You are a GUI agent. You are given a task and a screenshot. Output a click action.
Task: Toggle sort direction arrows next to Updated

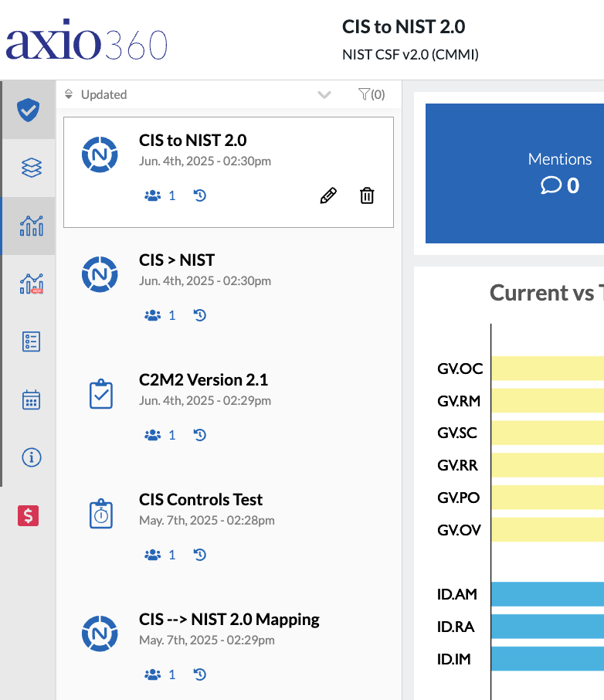[x=68, y=94]
